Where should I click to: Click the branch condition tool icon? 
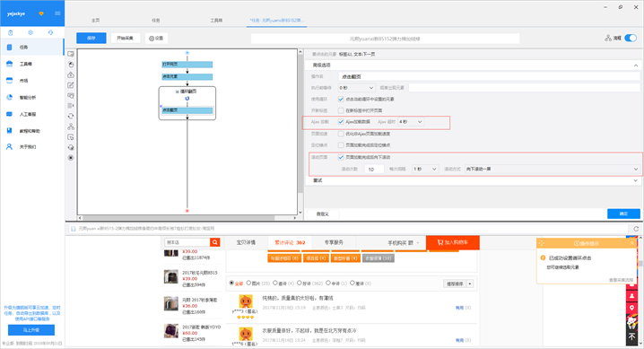(x=71, y=127)
